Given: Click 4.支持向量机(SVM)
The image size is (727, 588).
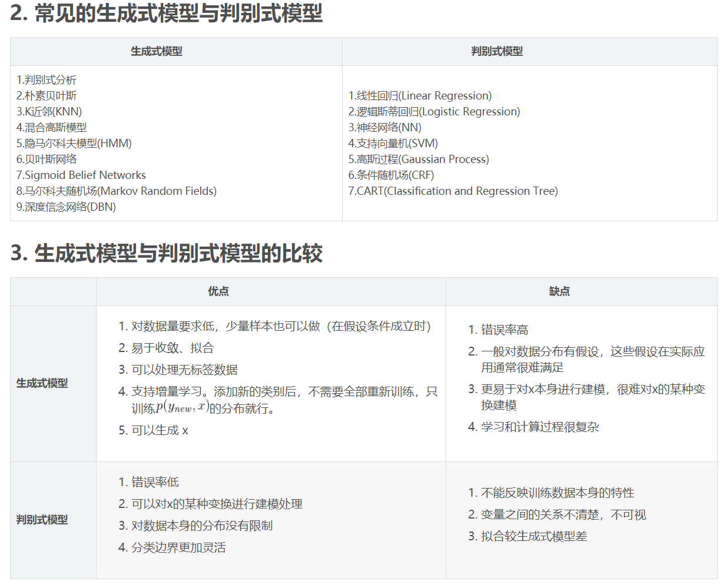Looking at the screenshot, I should [393, 143].
